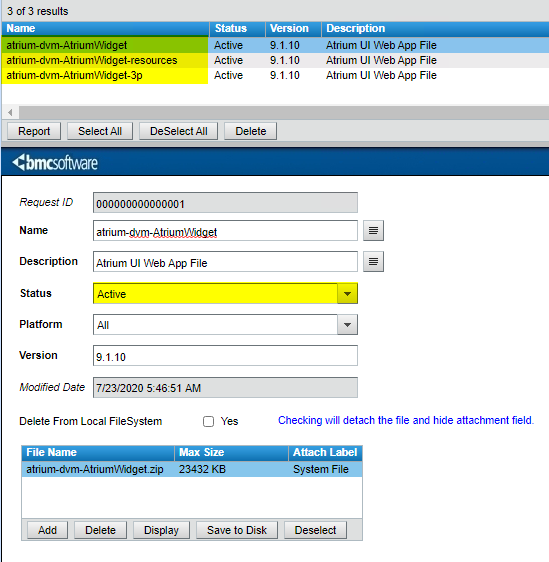
Task: Open the Name field text editor icon
Action: click(373, 230)
